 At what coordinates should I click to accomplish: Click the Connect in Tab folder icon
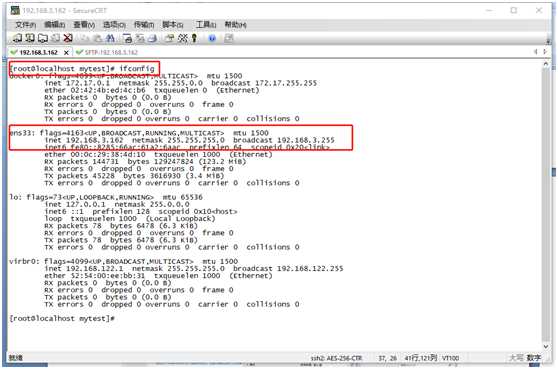click(43, 38)
